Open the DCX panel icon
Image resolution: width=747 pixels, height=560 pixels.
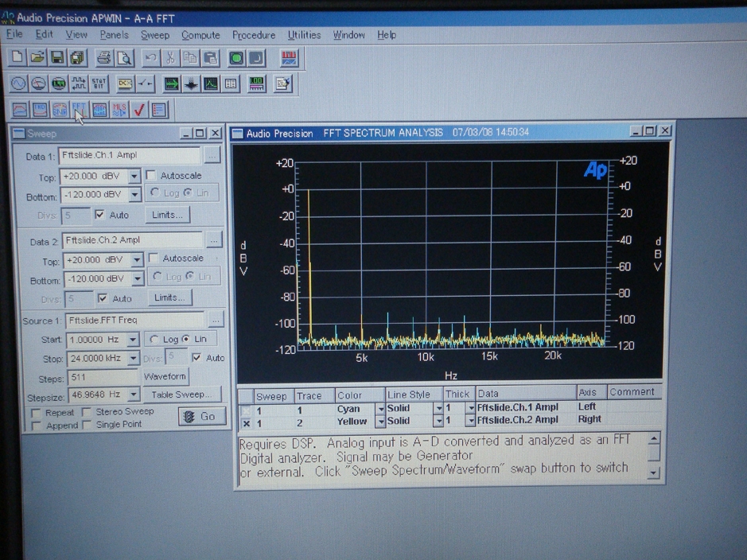(125, 84)
